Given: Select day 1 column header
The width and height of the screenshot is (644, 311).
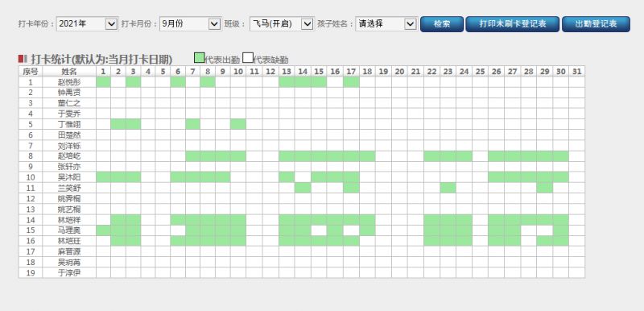Looking at the screenshot, I should 103,72.
